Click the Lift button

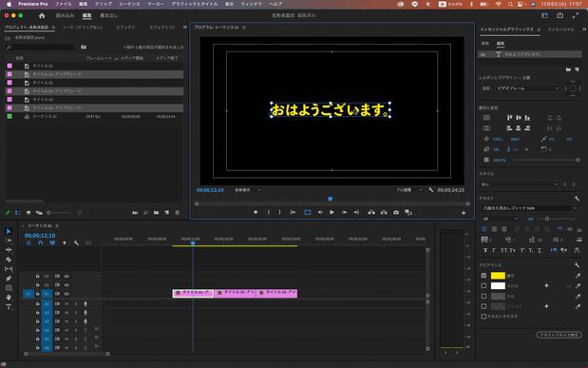coord(371,213)
